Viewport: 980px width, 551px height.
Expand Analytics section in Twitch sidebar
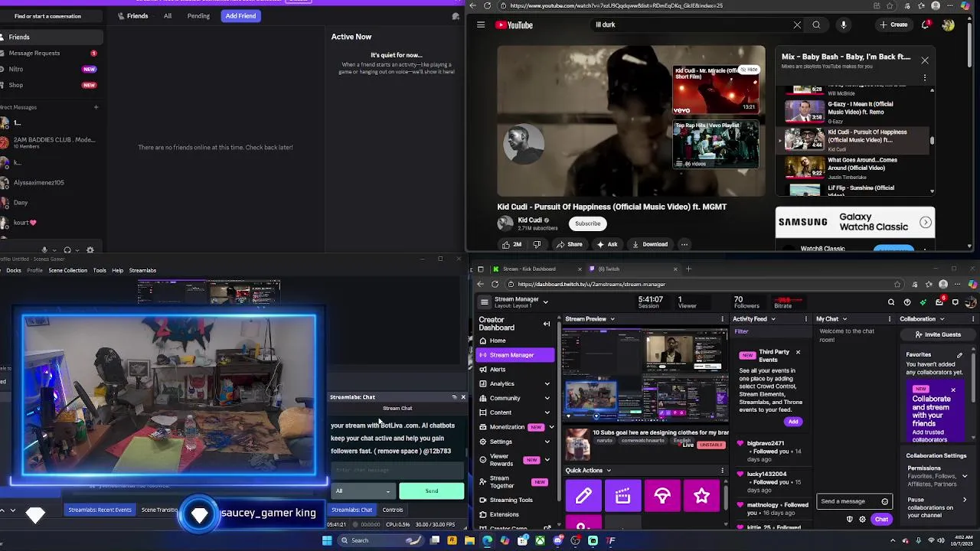pos(547,383)
